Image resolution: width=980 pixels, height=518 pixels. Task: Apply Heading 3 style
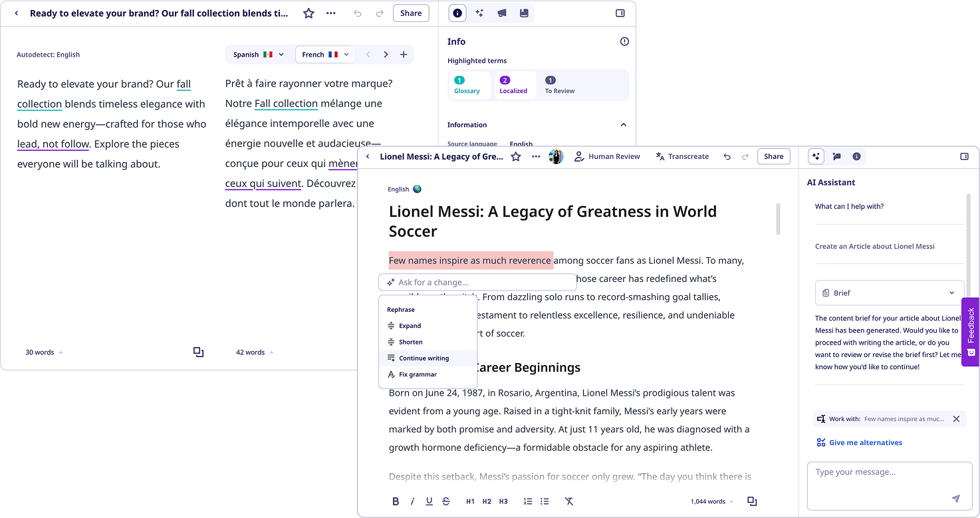point(503,501)
